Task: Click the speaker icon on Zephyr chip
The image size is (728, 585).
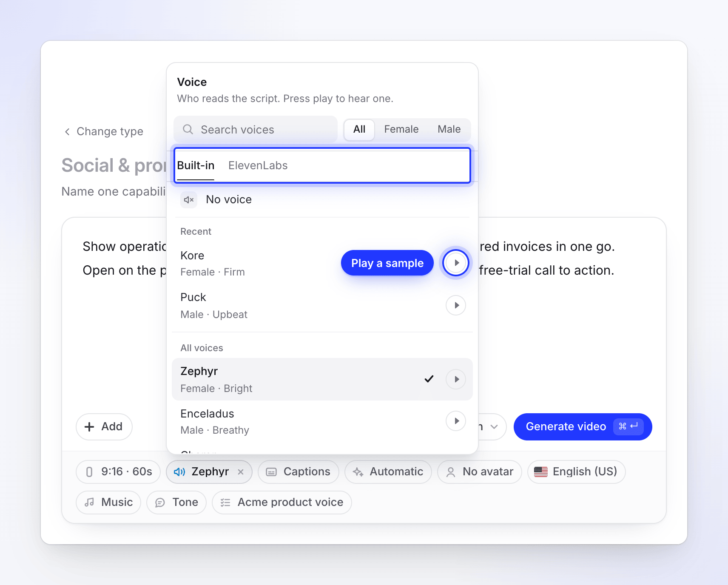Action: 179,472
